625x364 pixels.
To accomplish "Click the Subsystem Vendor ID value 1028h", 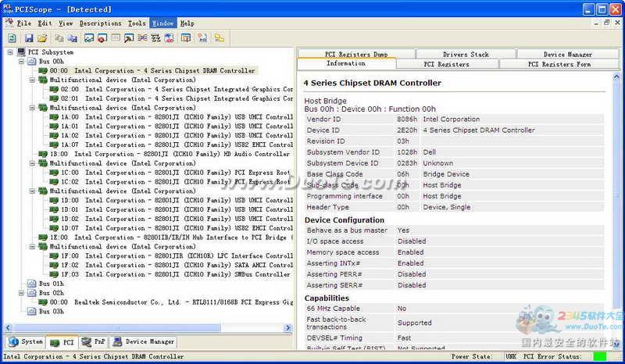I will 407,152.
